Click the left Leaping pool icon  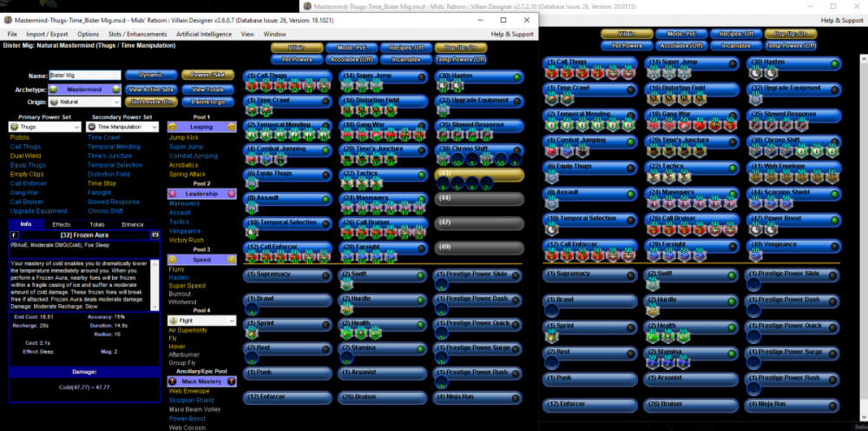(172, 127)
